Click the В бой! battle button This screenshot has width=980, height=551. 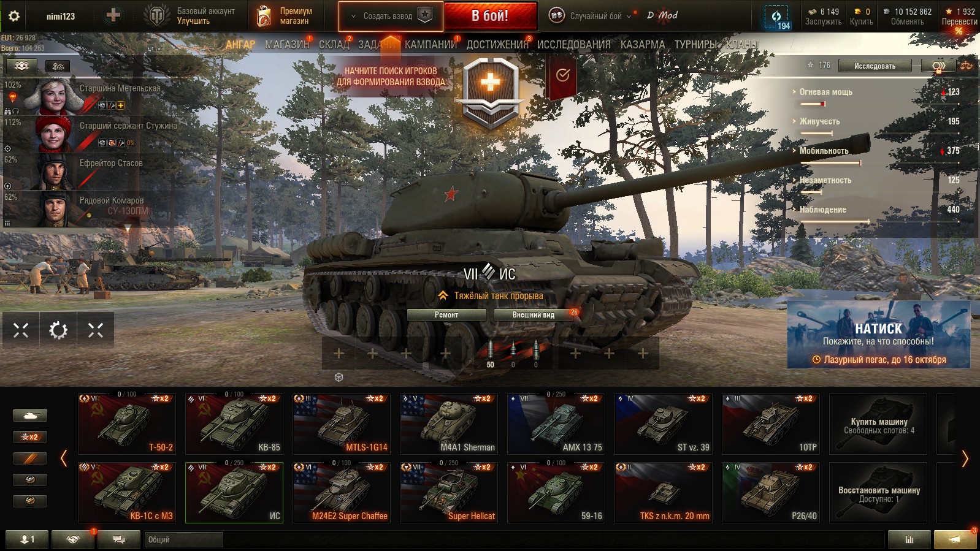point(490,16)
